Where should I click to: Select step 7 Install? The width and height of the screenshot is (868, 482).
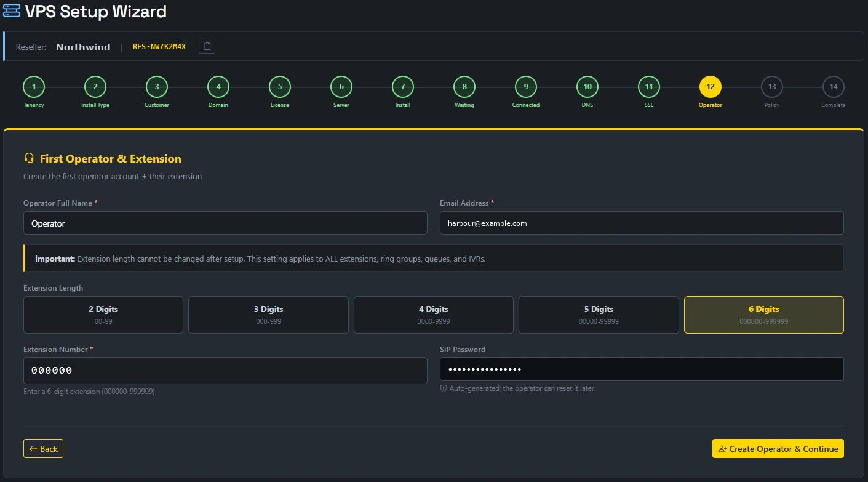pyautogui.click(x=403, y=87)
